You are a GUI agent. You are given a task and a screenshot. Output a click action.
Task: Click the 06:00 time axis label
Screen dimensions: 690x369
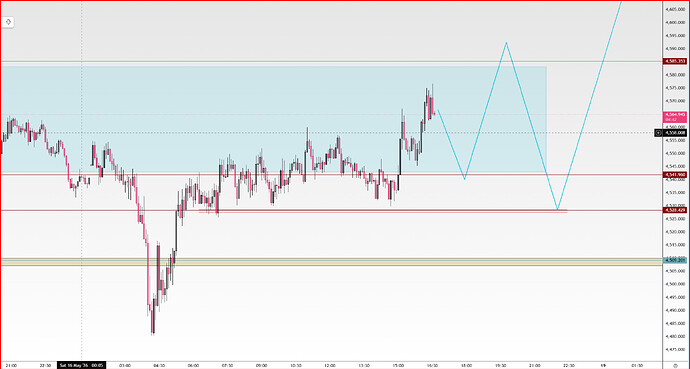pos(193,365)
